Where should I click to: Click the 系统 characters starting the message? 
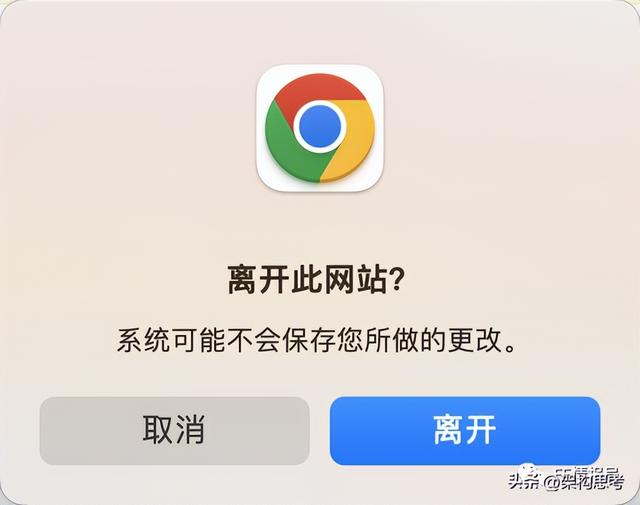click(143, 340)
